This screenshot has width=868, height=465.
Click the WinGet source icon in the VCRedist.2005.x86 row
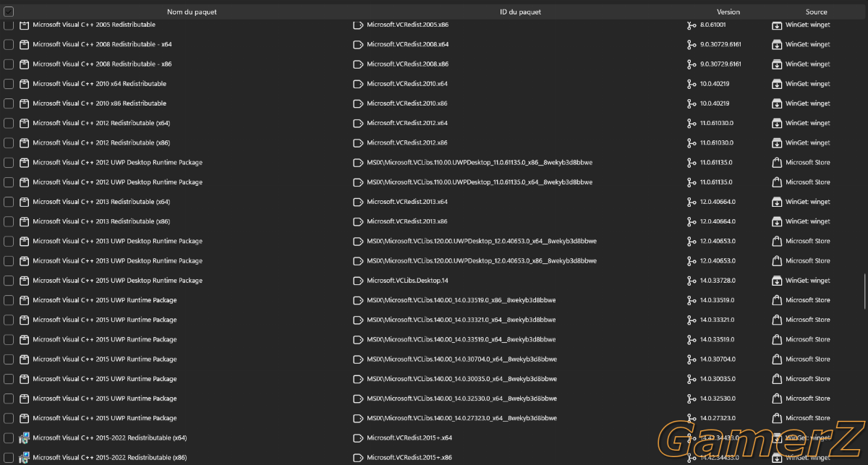click(777, 25)
